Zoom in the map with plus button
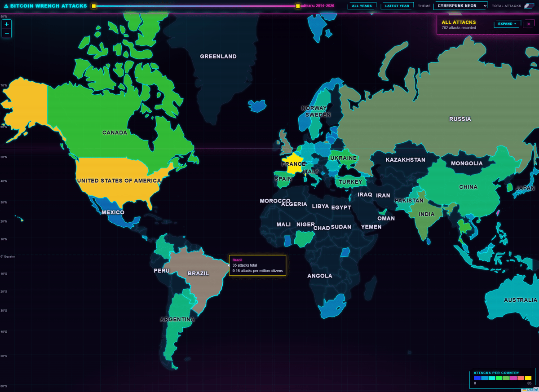The height and width of the screenshot is (392, 539). click(7, 24)
